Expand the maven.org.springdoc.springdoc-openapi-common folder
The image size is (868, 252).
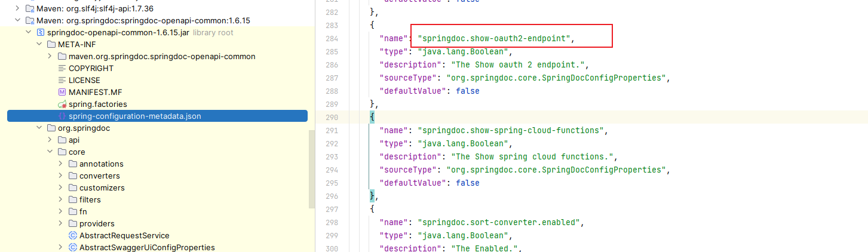coord(50,56)
